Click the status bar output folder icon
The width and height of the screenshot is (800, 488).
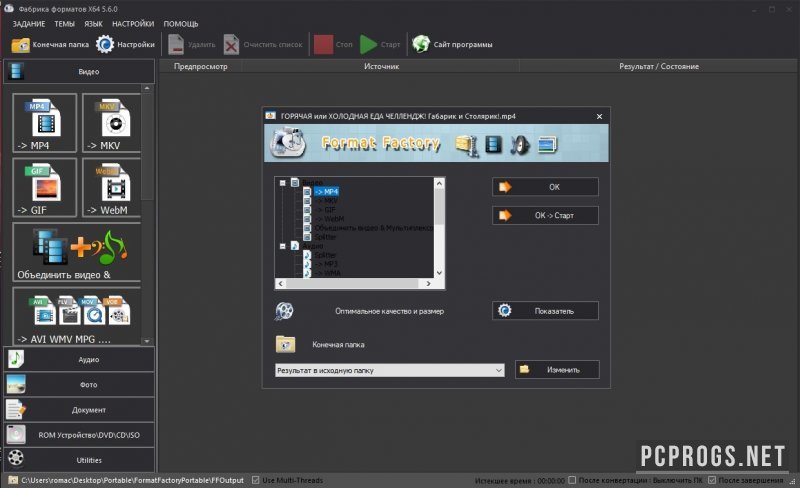(13, 480)
